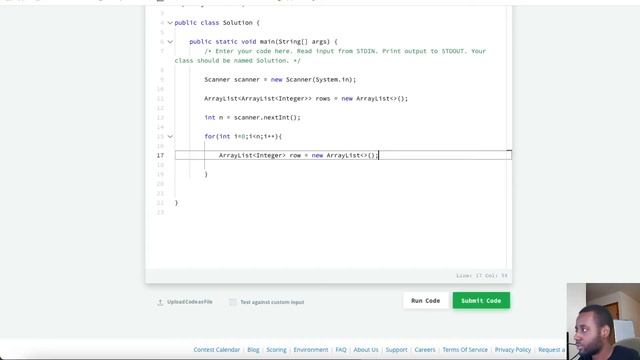
Task: Click the ArrayList<ArrayList<Integer>> rows line
Action: (306, 99)
